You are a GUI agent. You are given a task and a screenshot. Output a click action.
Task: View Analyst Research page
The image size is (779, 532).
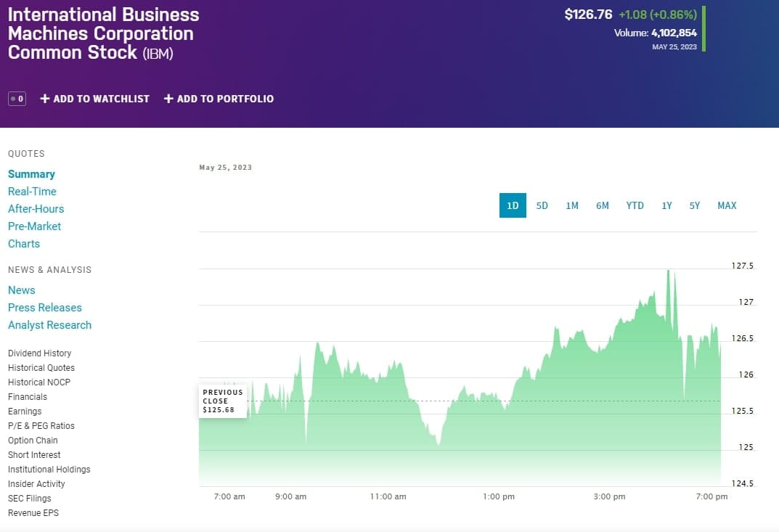49,325
